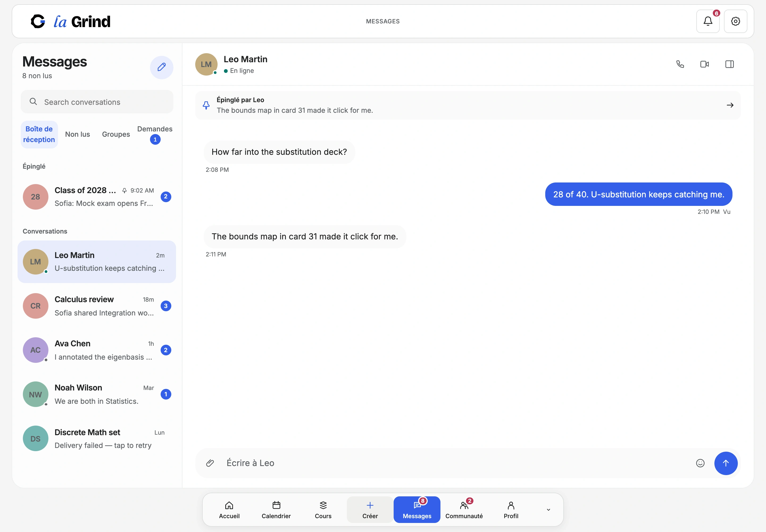
Task: Open the emoji picker
Action: click(x=700, y=463)
